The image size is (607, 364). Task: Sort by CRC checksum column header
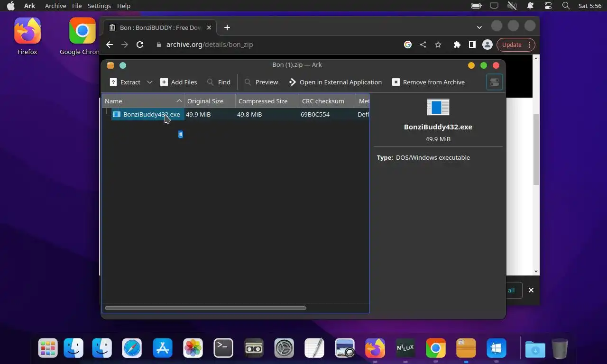click(327, 101)
